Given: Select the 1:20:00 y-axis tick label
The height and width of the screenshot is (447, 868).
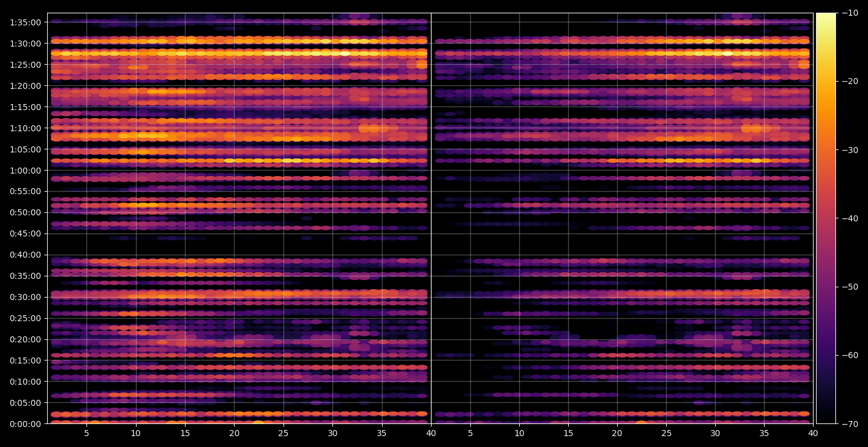Looking at the screenshot, I should pyautogui.click(x=25, y=86).
